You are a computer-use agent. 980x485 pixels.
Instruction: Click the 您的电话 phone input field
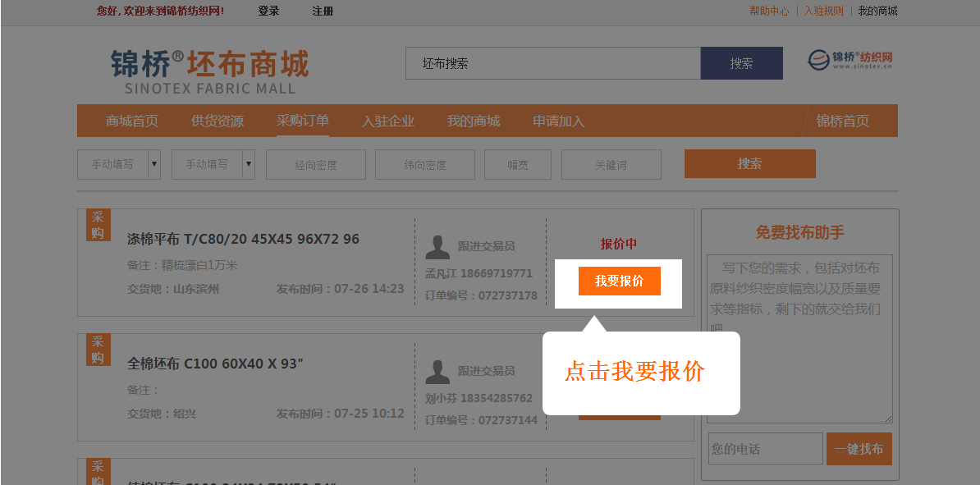coord(765,449)
